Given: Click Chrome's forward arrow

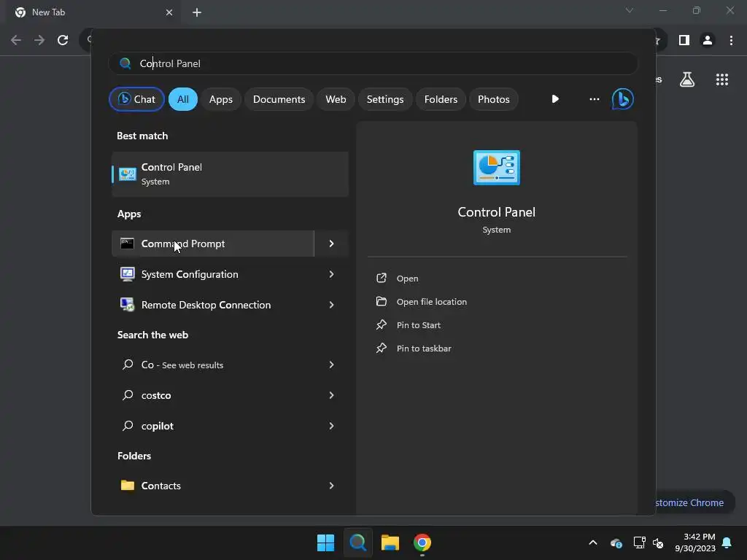Looking at the screenshot, I should (39, 40).
